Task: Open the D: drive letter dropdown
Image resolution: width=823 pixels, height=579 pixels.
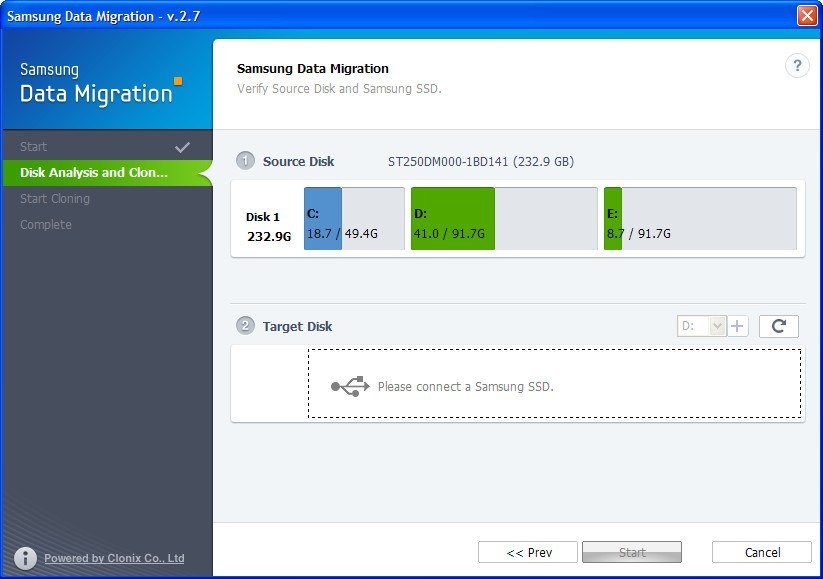Action: point(702,326)
